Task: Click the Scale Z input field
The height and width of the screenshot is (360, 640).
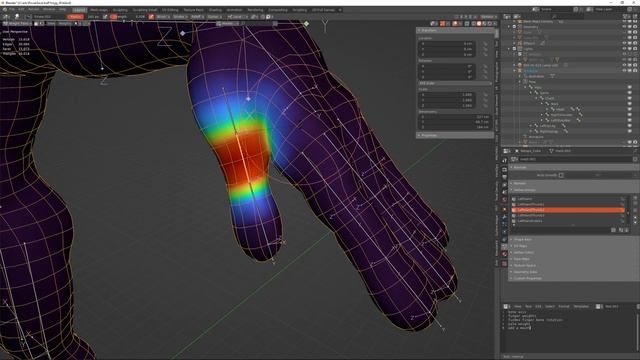Action: tap(447, 106)
